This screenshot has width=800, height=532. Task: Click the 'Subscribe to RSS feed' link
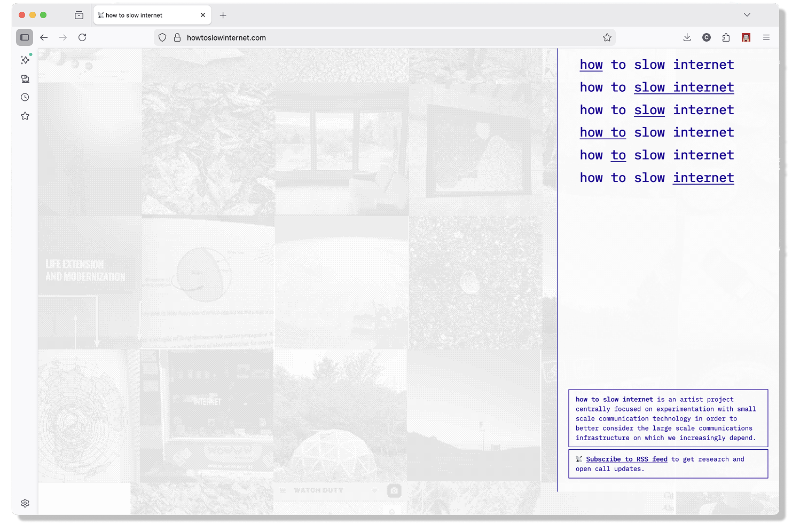tap(626, 459)
